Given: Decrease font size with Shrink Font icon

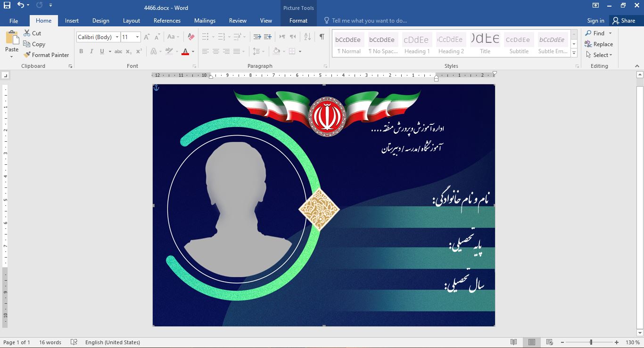Looking at the screenshot, I should click(157, 37).
